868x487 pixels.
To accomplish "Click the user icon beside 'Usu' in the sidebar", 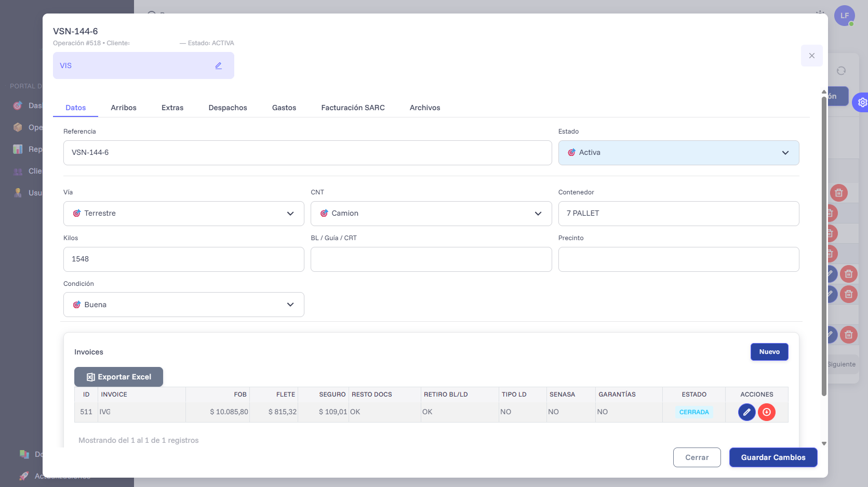I will 18,193.
